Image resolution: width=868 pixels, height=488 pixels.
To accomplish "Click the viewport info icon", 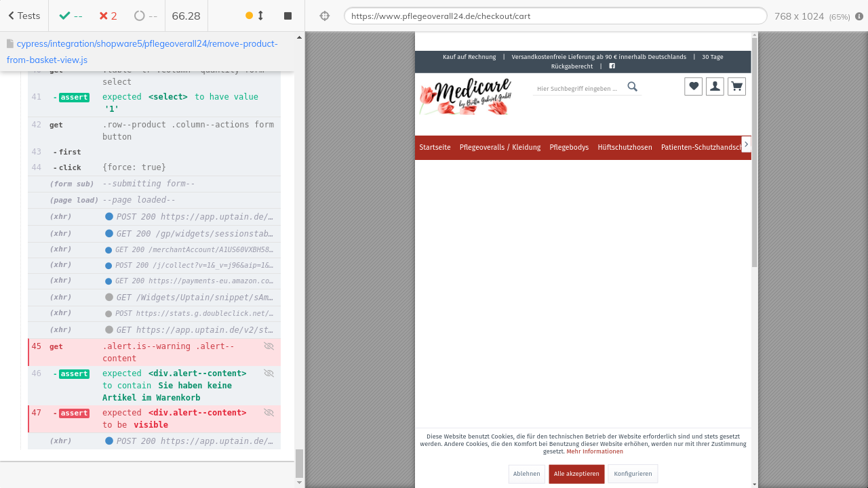I will tap(859, 16).
